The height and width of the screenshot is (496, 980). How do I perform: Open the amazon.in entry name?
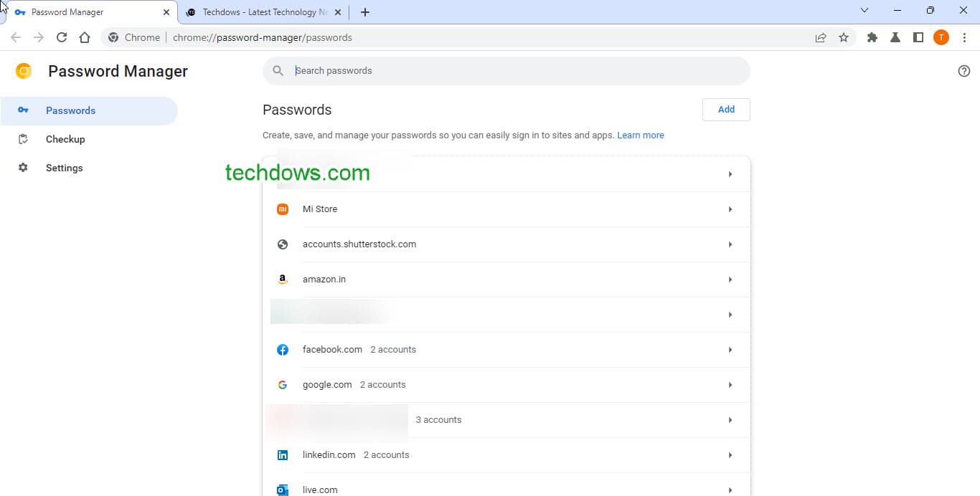pos(324,280)
